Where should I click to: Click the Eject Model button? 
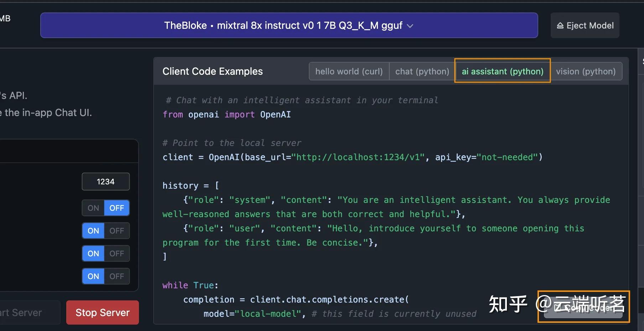pyautogui.click(x=585, y=25)
